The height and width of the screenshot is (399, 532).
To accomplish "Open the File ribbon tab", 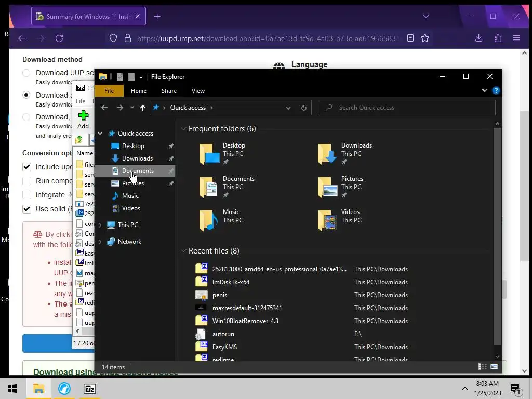I will 109,91.
